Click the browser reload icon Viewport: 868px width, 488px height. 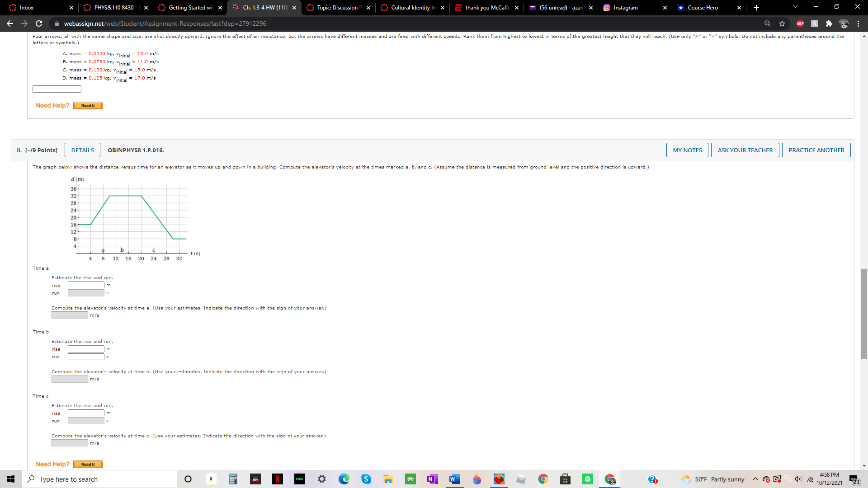coord(39,23)
